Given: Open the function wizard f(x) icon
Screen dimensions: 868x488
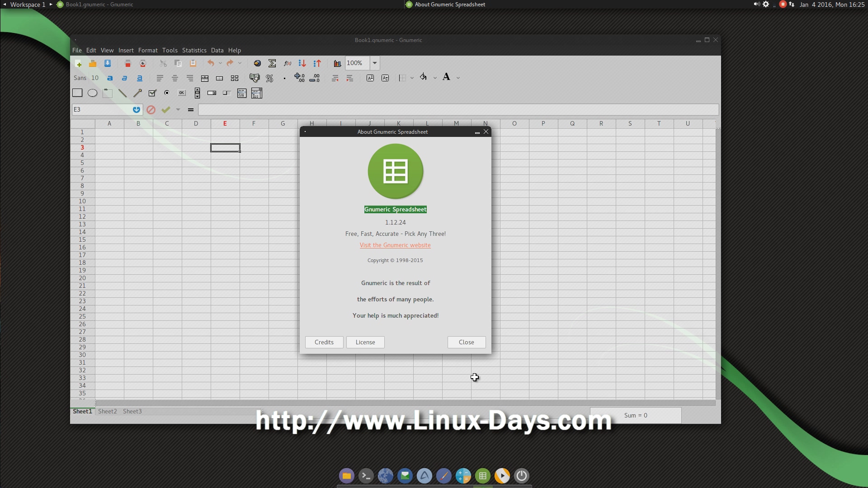Looking at the screenshot, I should click(287, 63).
